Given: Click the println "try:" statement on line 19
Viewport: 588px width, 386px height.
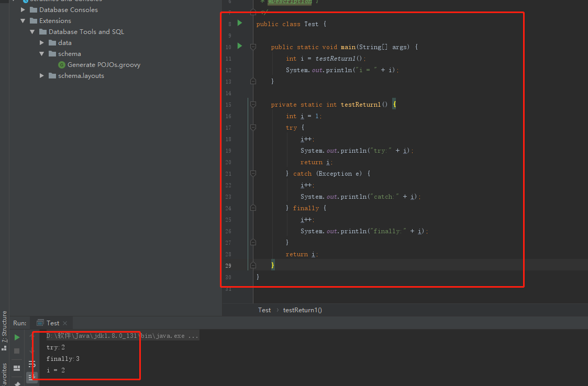Looking at the screenshot, I should pyautogui.click(x=357, y=151).
